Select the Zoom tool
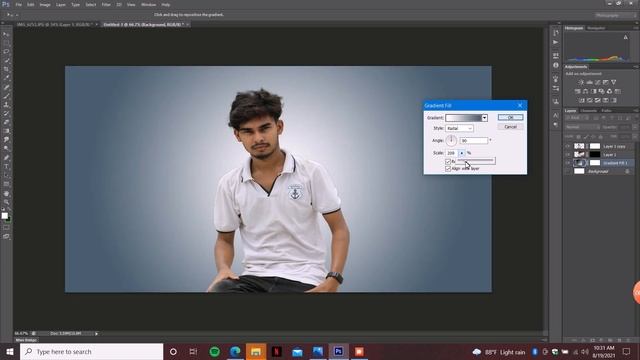This screenshot has height=360, width=640. pos(6,202)
